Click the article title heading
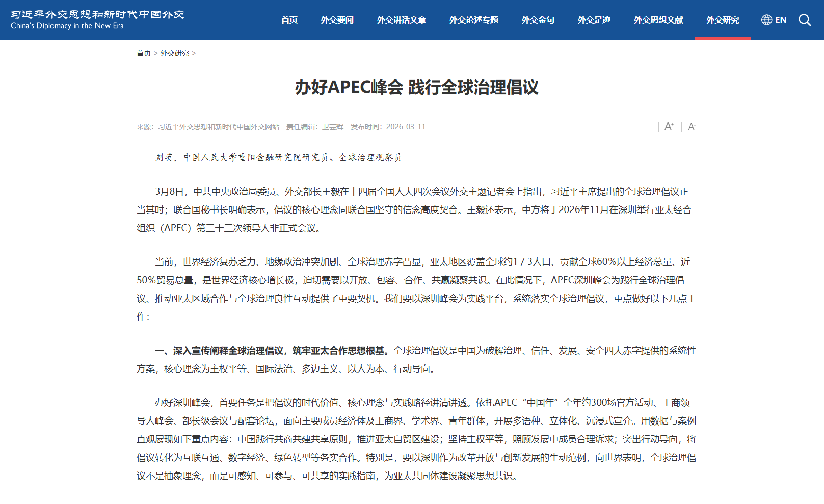 [x=416, y=87]
